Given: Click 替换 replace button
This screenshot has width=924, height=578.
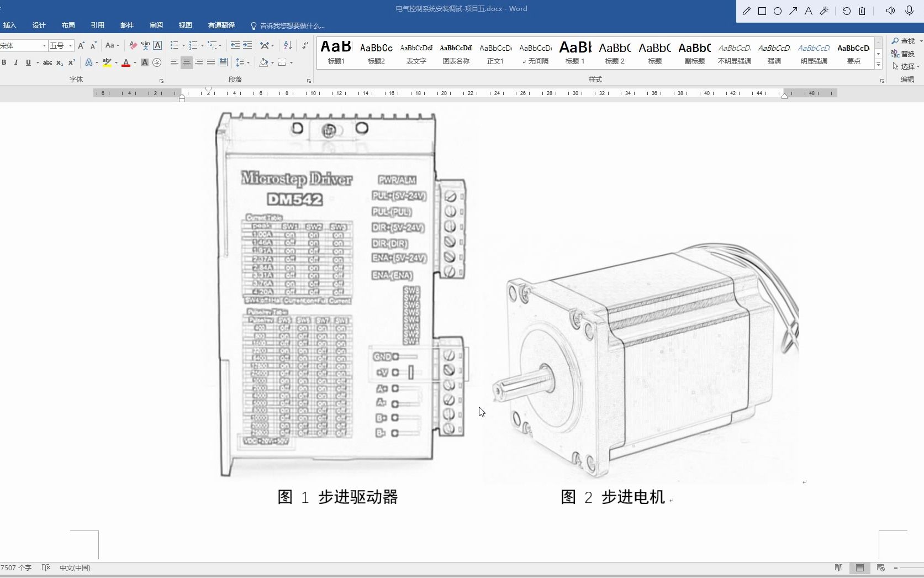Looking at the screenshot, I should click(904, 54).
